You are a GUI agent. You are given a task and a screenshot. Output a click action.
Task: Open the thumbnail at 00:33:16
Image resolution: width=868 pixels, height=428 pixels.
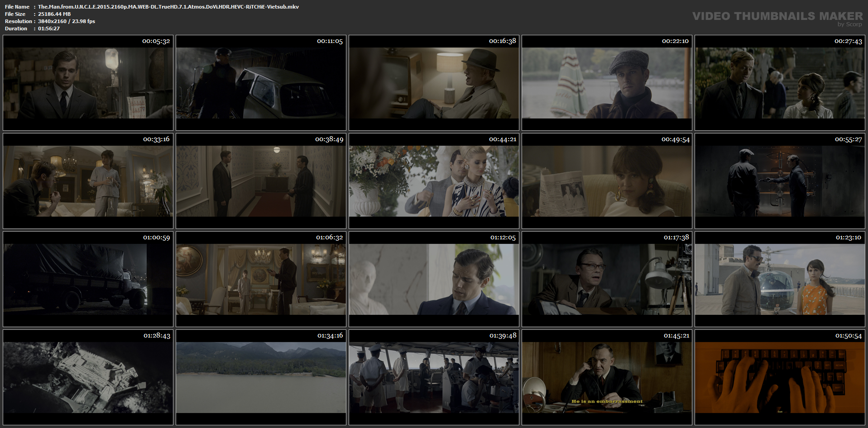pyautogui.click(x=88, y=181)
